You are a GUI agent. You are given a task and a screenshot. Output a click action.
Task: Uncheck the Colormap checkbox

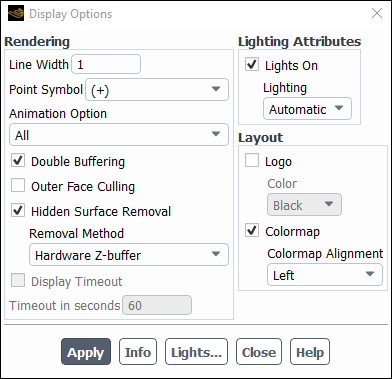tap(252, 230)
